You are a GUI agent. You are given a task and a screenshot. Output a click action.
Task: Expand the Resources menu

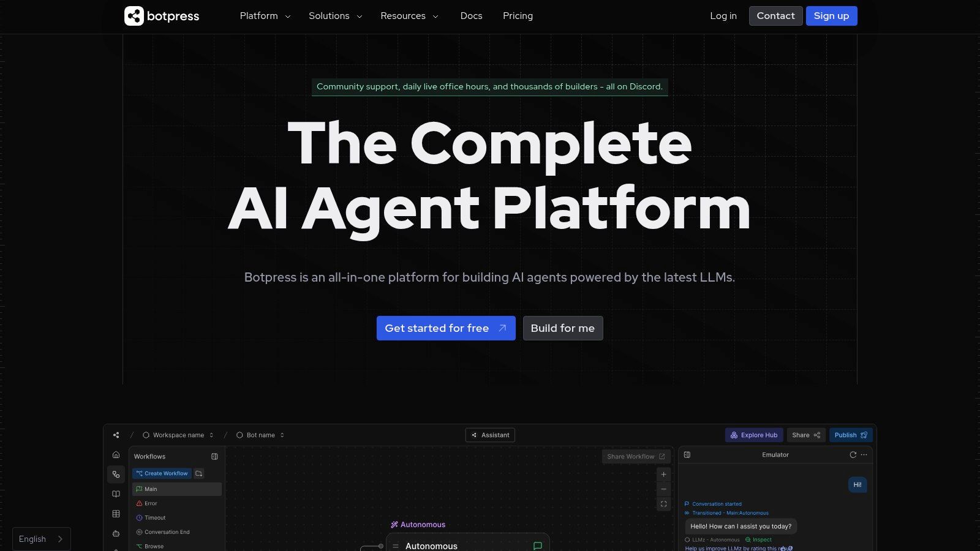(x=409, y=16)
